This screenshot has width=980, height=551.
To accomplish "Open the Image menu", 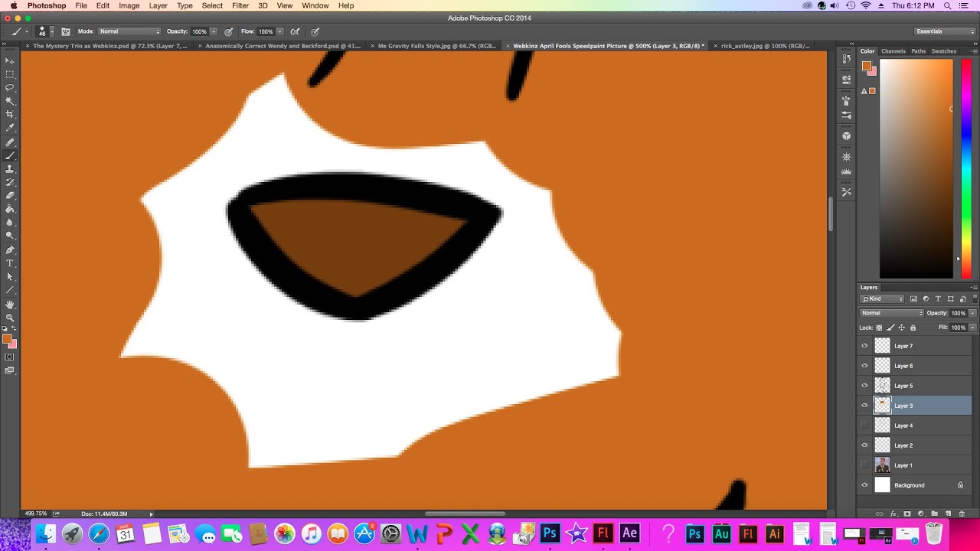I will coord(129,5).
